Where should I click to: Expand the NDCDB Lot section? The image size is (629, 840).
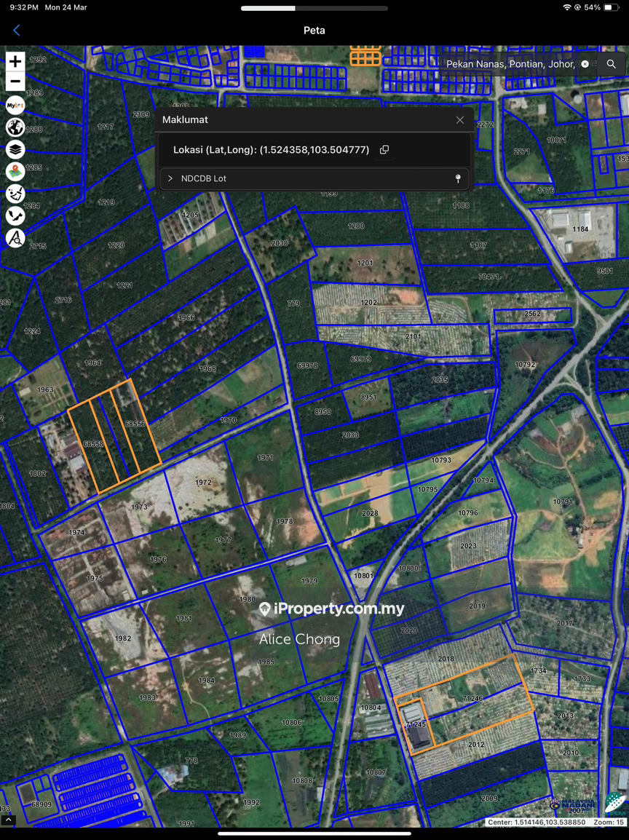click(170, 178)
